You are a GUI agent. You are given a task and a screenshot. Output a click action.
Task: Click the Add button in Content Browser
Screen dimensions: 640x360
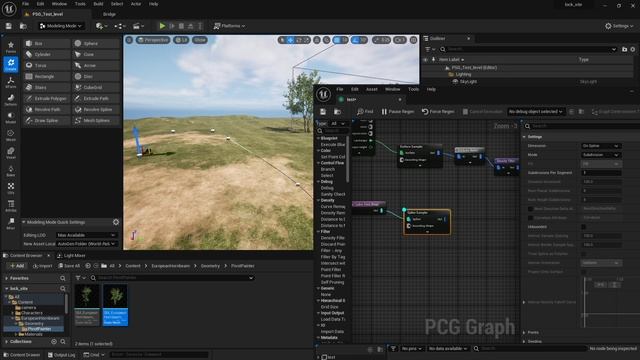[17, 266]
